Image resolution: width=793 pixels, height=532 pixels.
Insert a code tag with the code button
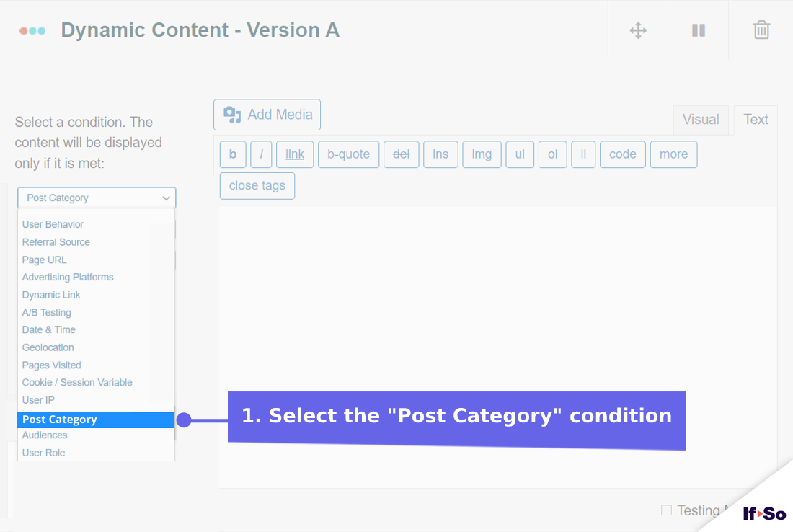pyautogui.click(x=622, y=154)
